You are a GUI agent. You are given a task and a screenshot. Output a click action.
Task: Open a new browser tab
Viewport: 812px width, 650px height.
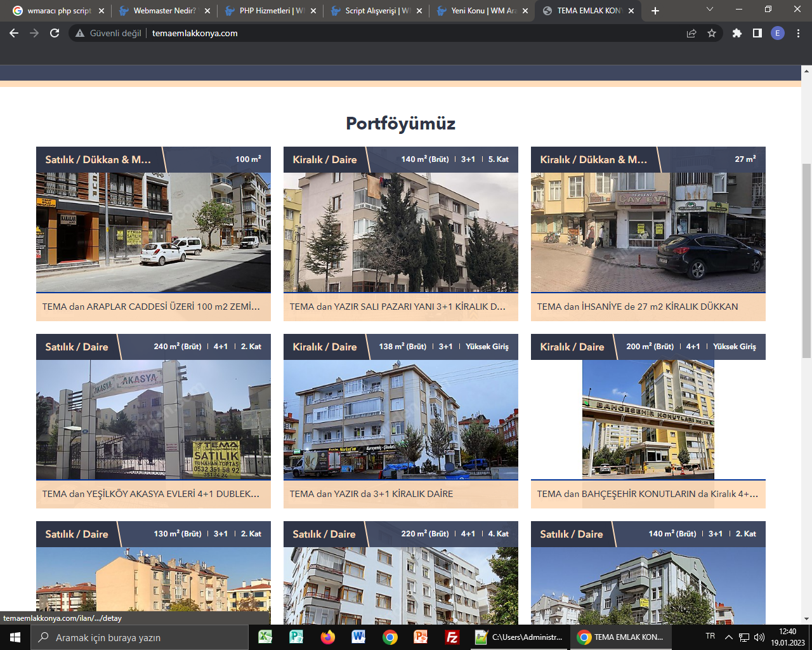655,11
